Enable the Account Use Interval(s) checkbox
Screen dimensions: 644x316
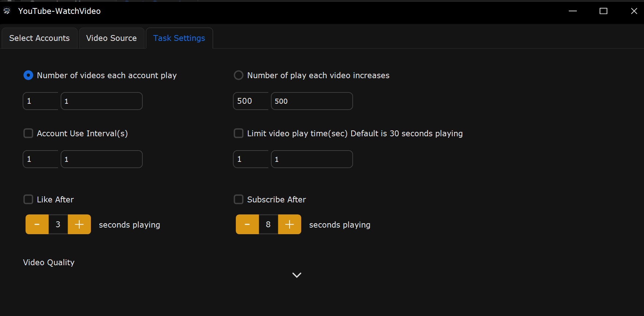(x=28, y=133)
